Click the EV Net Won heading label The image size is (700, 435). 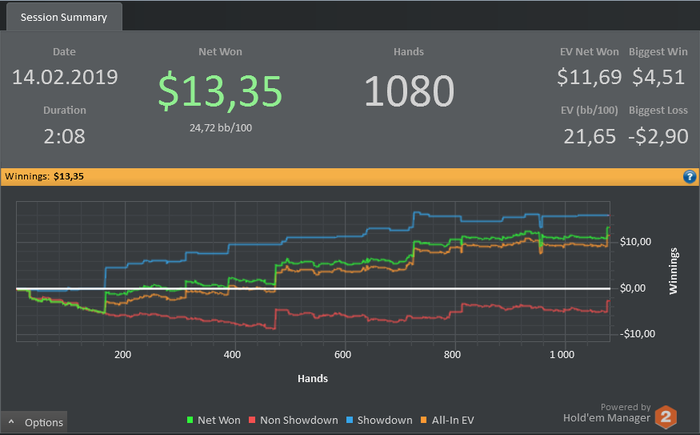pyautogui.click(x=589, y=52)
